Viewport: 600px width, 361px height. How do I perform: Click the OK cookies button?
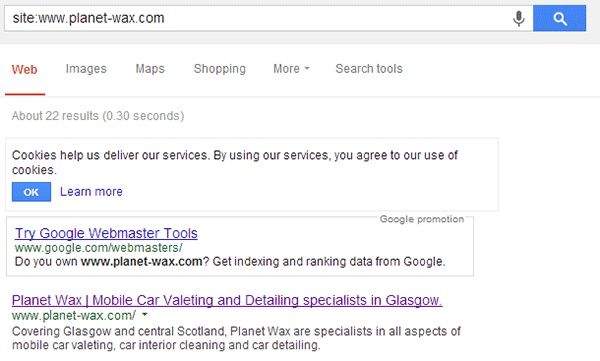(x=31, y=192)
